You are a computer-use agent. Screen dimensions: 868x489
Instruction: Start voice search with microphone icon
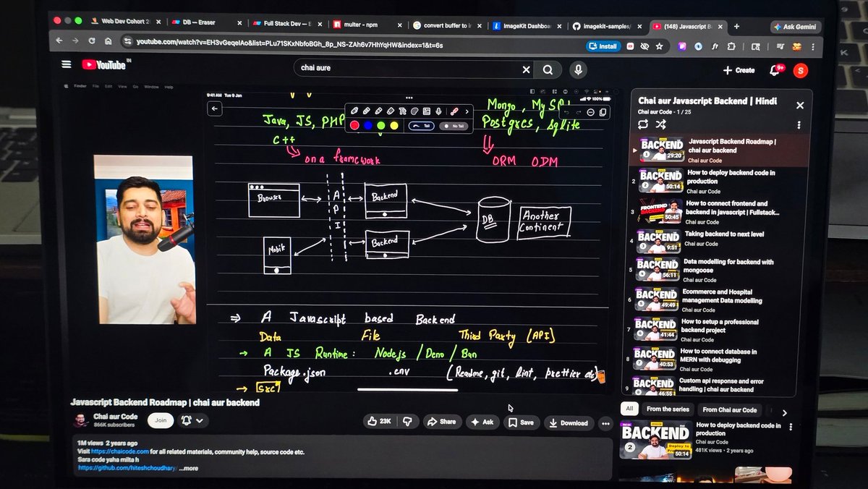[577, 70]
